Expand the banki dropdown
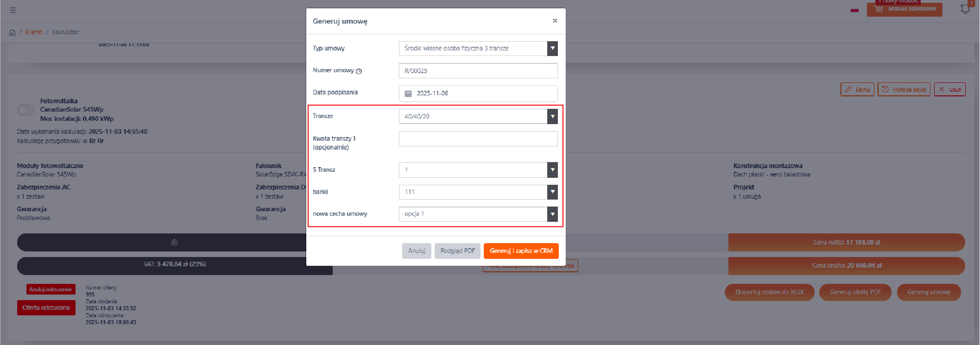This screenshot has width=980, height=345. click(552, 192)
